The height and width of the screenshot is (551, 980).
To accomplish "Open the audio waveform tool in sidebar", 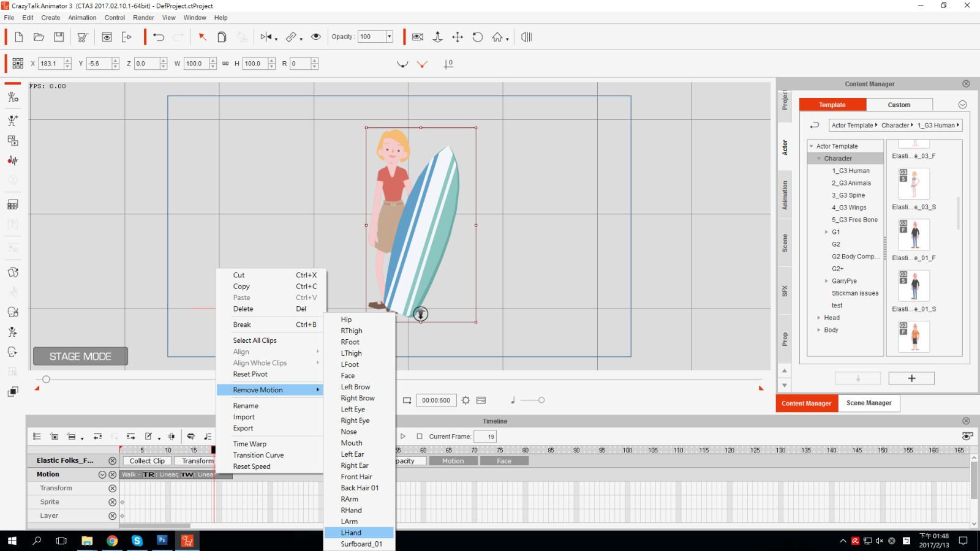I will click(x=13, y=160).
